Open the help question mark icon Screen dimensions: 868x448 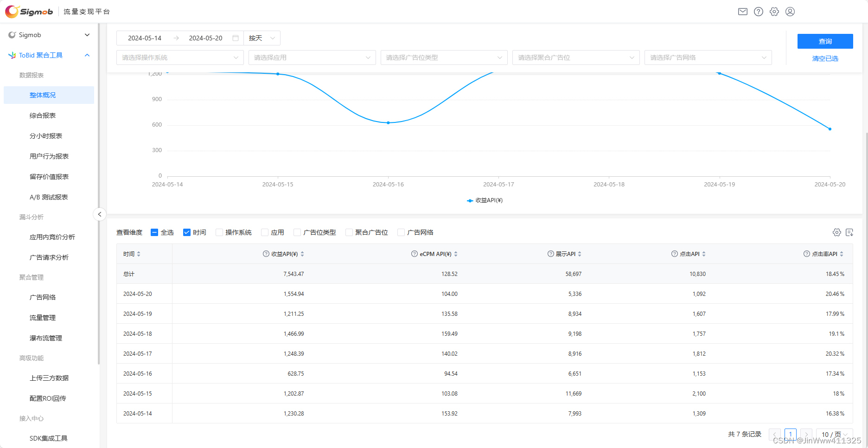(x=759, y=12)
